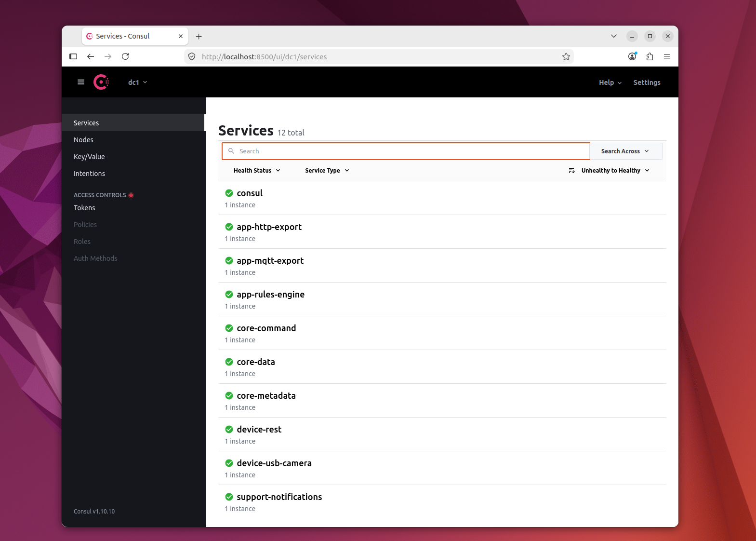Click the Services - Consul browser tab
Viewport: 756px width, 541px height.
135,36
